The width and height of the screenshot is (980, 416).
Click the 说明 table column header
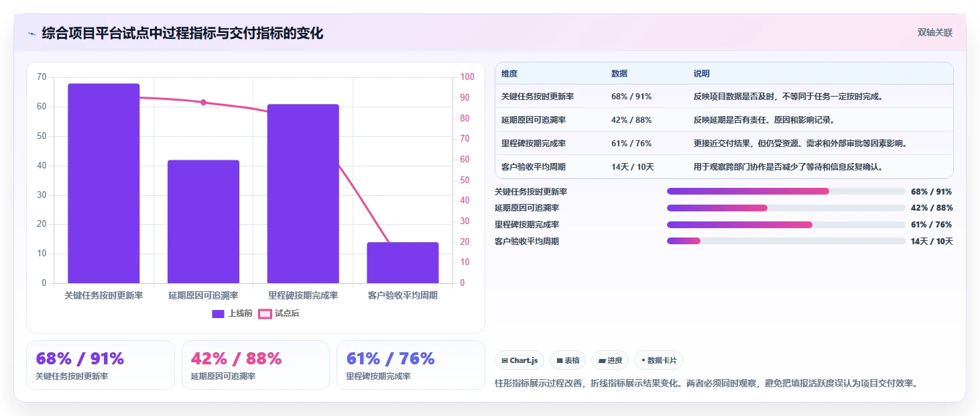click(702, 74)
